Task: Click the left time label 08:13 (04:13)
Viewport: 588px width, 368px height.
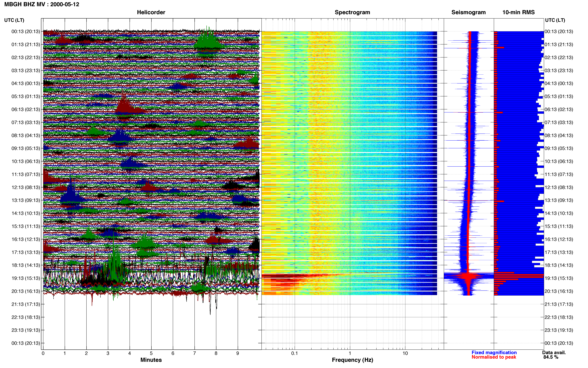Action: (x=26, y=135)
